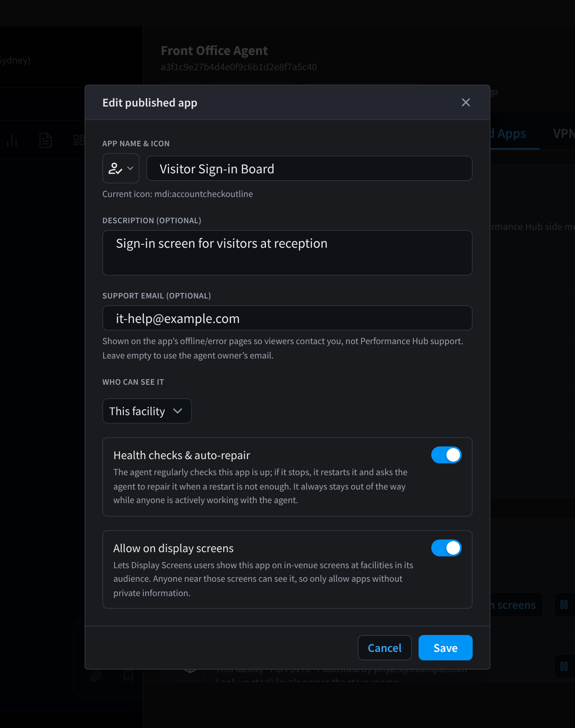
Task: Click the lower pause icon in background list
Action: pyautogui.click(x=564, y=666)
